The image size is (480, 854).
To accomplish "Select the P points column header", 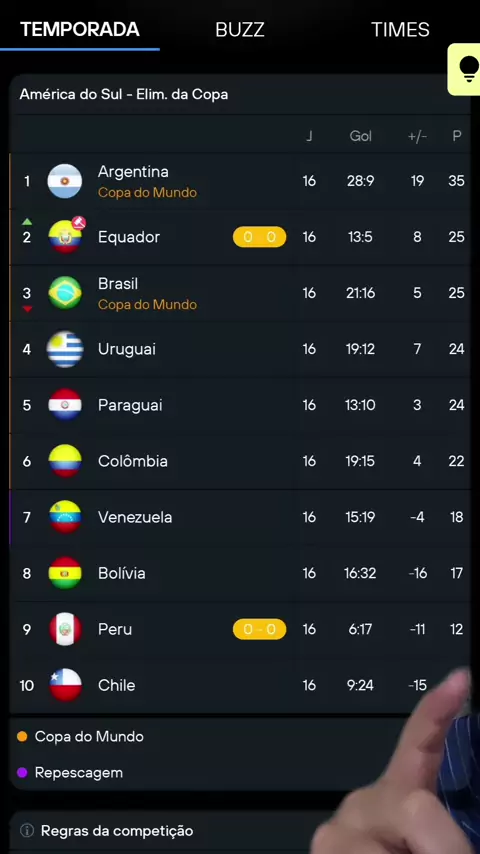I will pyautogui.click(x=457, y=136).
